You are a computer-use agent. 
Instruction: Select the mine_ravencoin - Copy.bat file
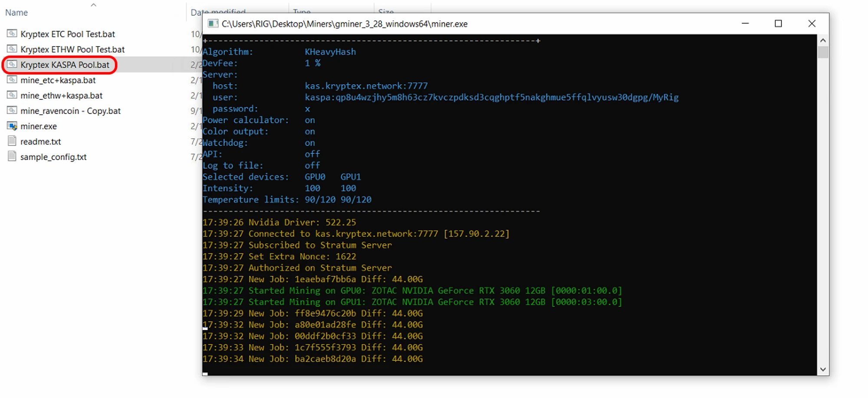tap(70, 111)
